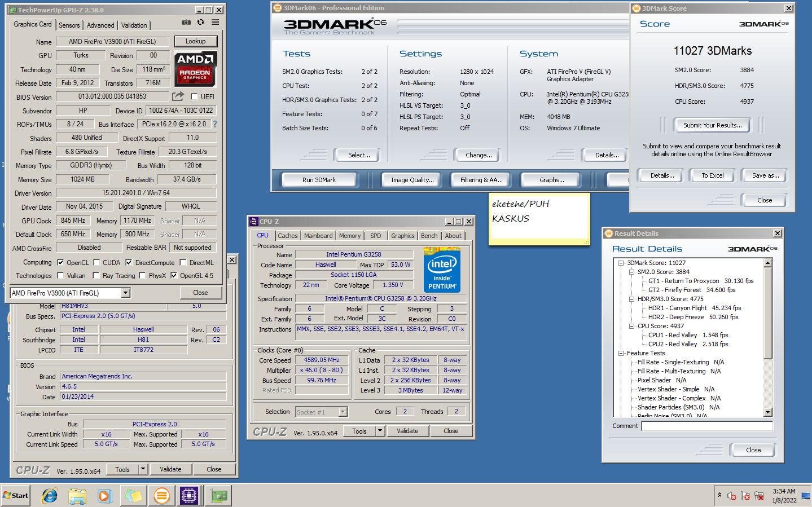Screen dimensions: 812x507
Task: Open the Caches tab in CPU-Z
Action: click(x=287, y=236)
